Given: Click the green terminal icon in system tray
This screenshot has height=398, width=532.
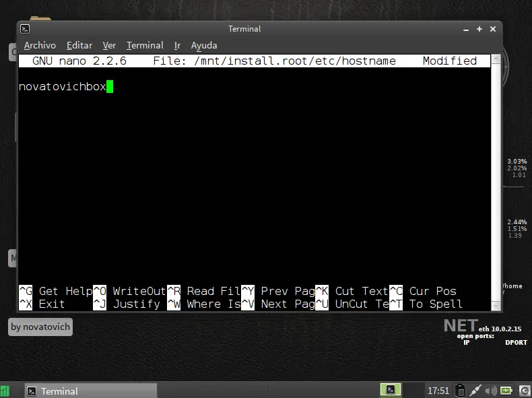Looking at the screenshot, I should (391, 389).
